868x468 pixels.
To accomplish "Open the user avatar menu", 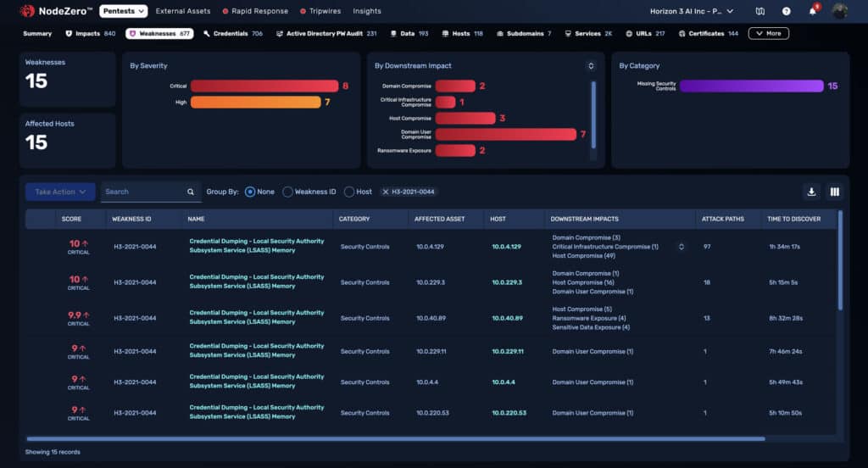I will coord(839,11).
